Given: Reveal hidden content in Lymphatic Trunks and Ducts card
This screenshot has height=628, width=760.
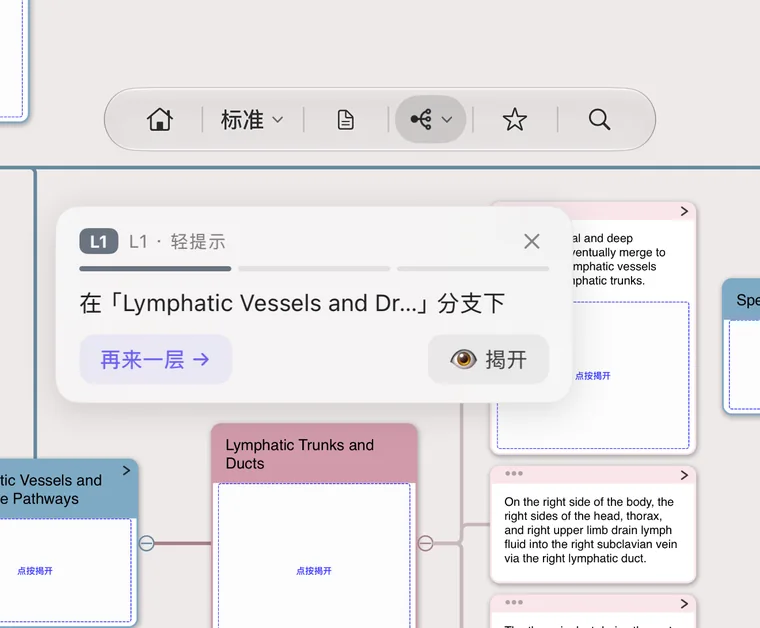Looking at the screenshot, I should (314, 571).
